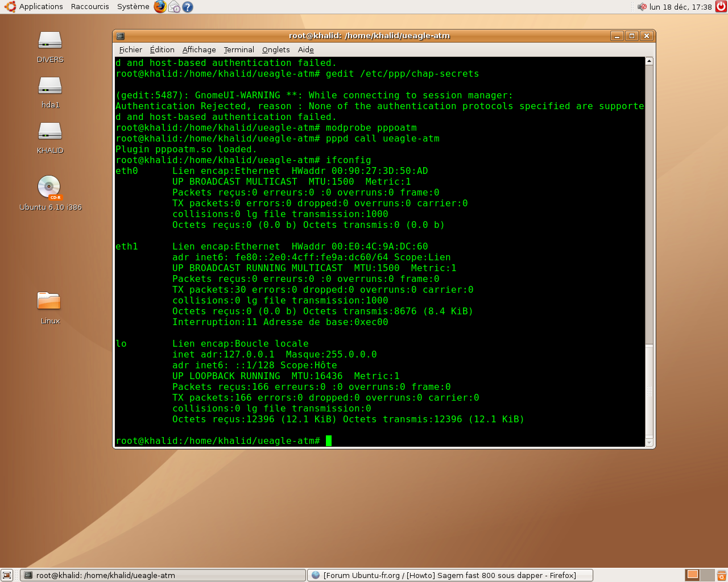The height and width of the screenshot is (582, 728).
Task: Click the Show Desktop button in bottom panel
Action: [7, 575]
